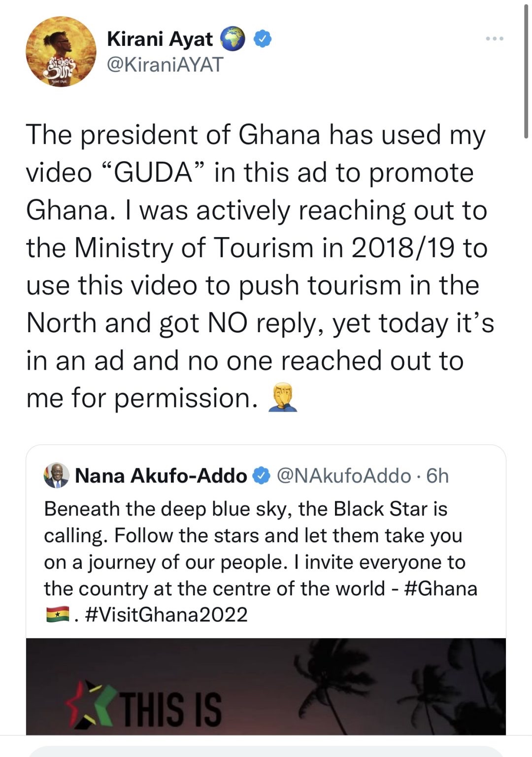Screen dimensions: 532x757
Task: Open the @NAkufoAddo handle
Action: [344, 476]
